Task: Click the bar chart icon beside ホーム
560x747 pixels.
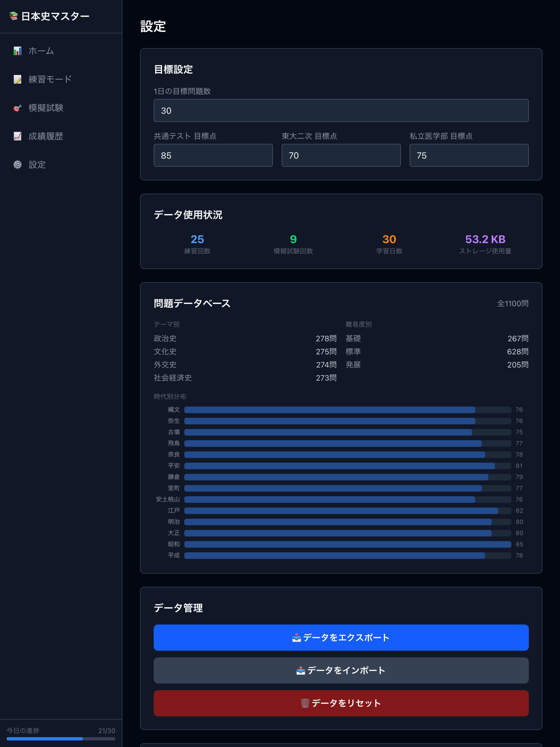Action: (17, 51)
